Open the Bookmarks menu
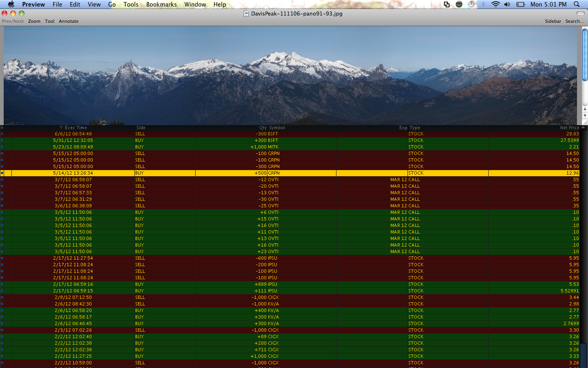 pyautogui.click(x=161, y=4)
